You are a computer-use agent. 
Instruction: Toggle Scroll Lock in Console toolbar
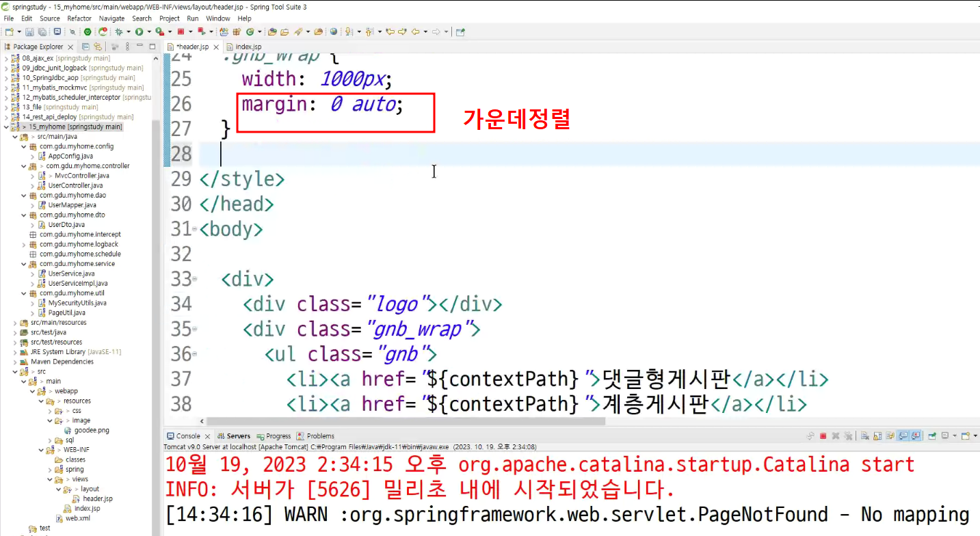877,435
